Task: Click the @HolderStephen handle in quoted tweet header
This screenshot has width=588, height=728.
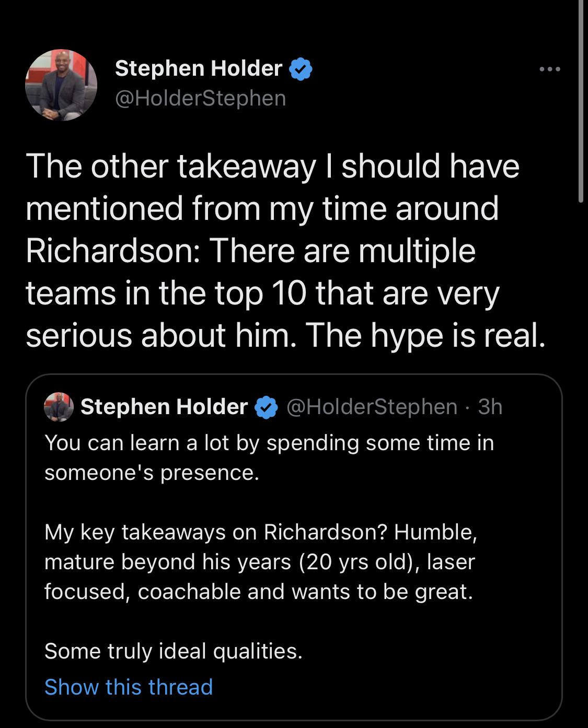Action: click(371, 407)
